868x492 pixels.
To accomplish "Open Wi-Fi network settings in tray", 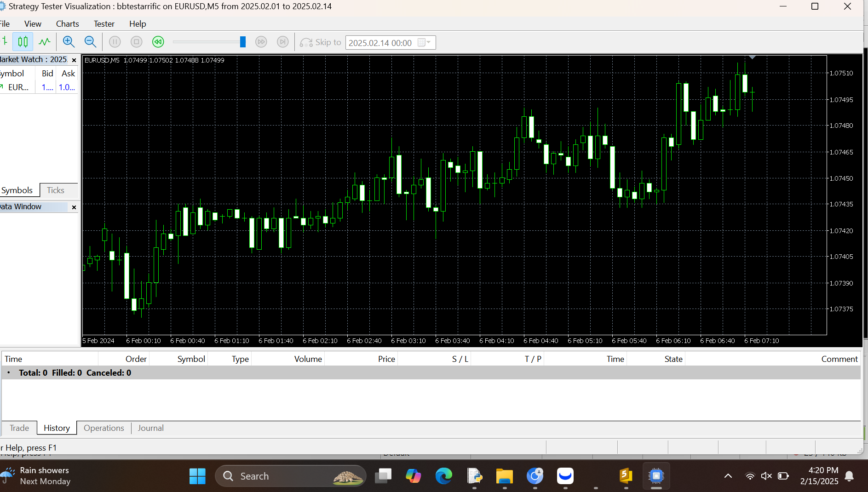I will pos(750,476).
